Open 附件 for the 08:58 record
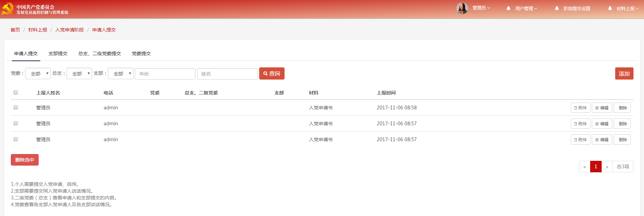This screenshot has width=644, height=216. [x=580, y=108]
